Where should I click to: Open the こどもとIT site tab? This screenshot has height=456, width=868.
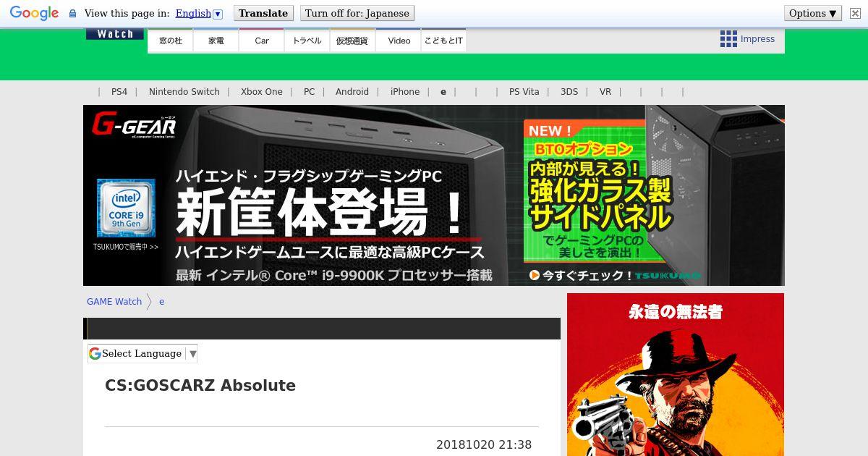(x=443, y=41)
